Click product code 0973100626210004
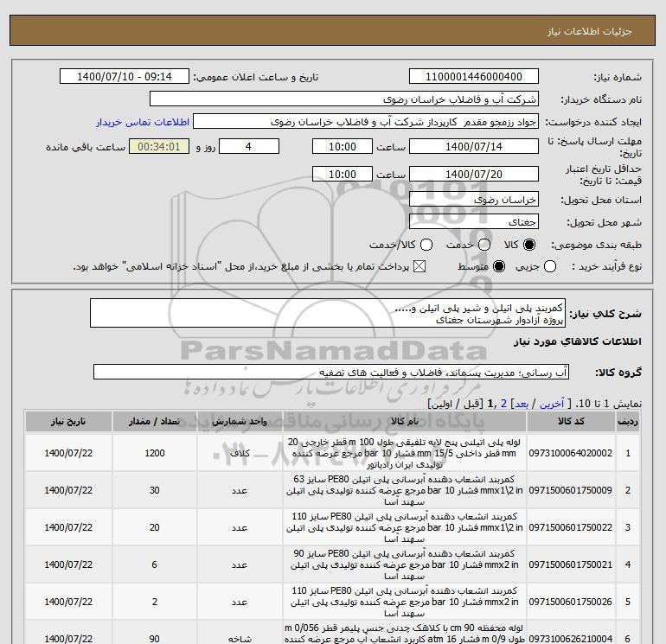Image resolution: width=666 pixels, height=644 pixels. pyautogui.click(x=571, y=639)
